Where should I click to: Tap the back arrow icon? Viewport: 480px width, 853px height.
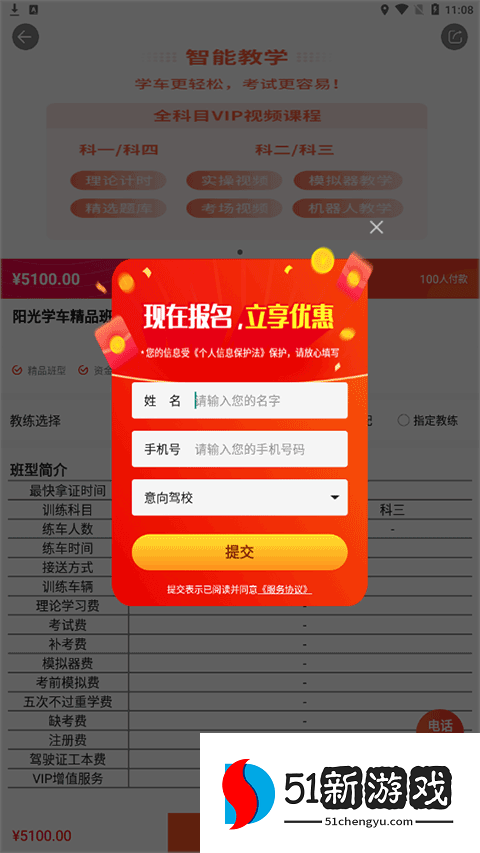point(26,37)
